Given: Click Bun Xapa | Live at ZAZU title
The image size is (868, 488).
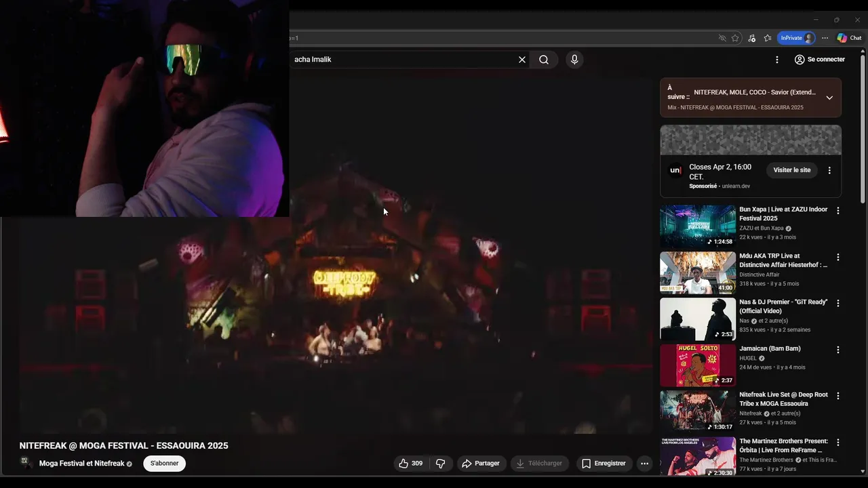Looking at the screenshot, I should tap(783, 213).
